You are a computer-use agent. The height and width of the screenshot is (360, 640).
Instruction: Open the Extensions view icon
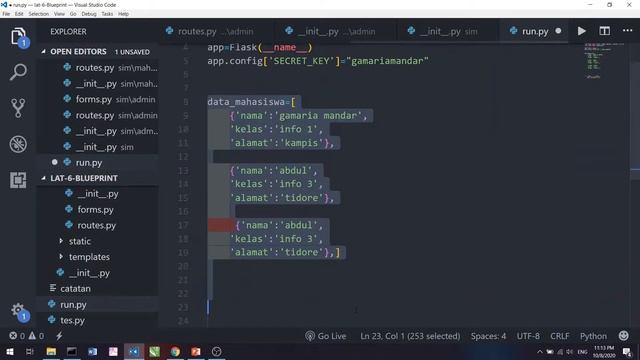click(x=18, y=180)
